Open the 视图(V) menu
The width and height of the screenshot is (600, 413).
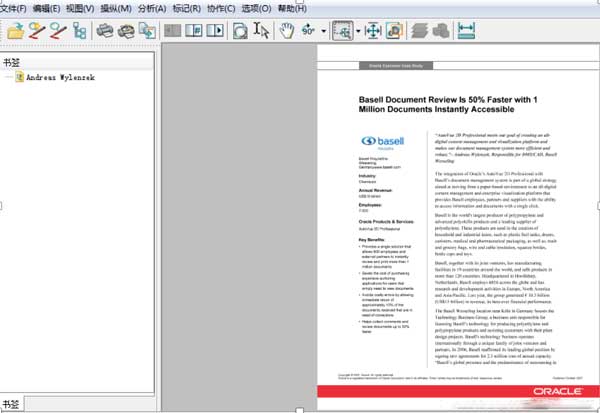80,8
